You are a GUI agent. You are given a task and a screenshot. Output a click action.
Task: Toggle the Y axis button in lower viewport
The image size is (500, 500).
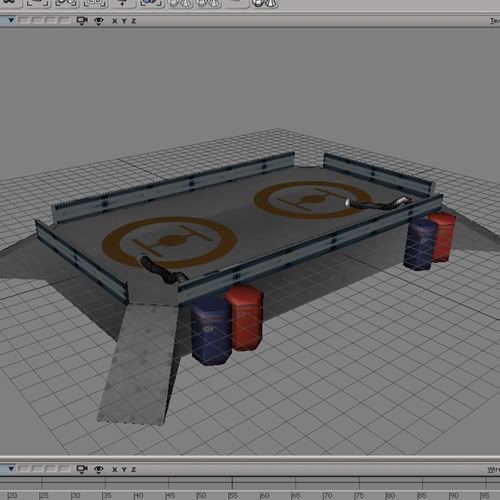click(124, 469)
